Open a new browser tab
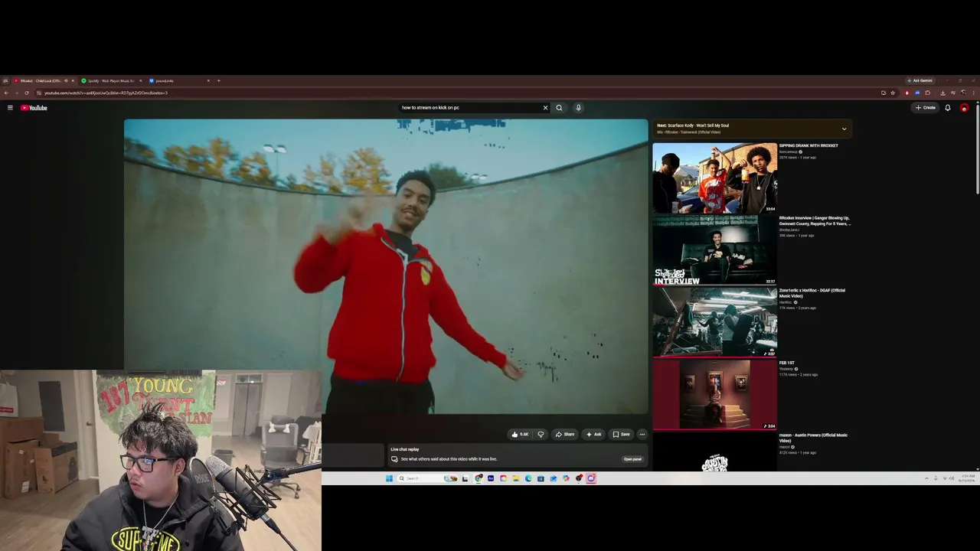 click(x=218, y=81)
